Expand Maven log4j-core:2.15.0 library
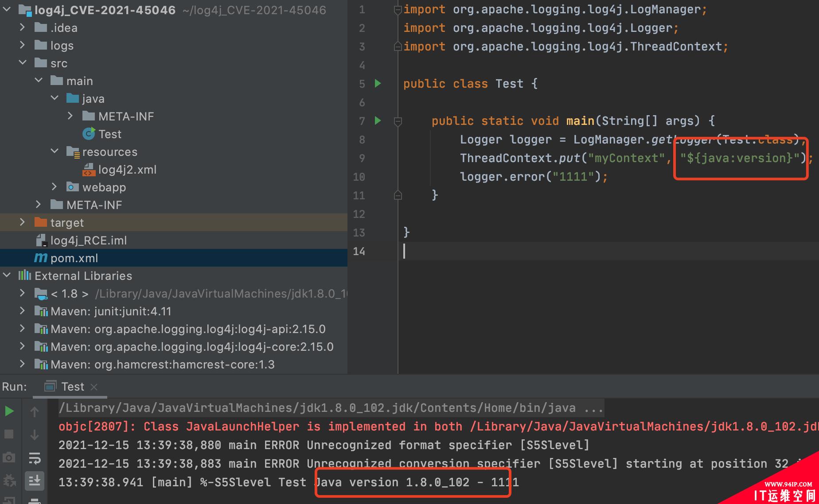This screenshot has height=504, width=819. click(22, 346)
